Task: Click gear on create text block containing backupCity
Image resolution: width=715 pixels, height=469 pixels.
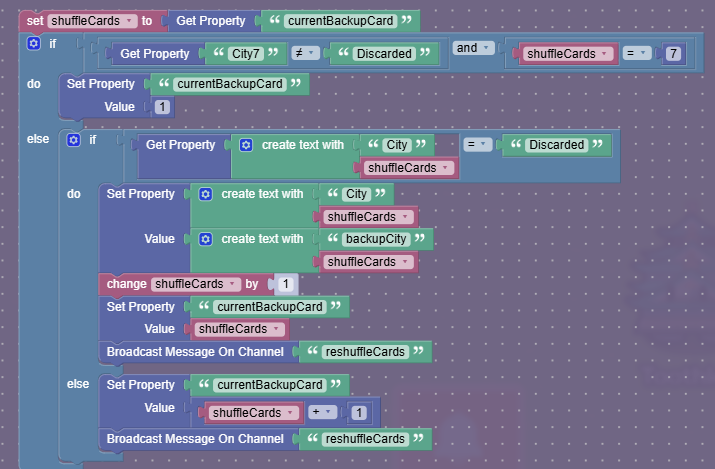Action: pos(206,239)
